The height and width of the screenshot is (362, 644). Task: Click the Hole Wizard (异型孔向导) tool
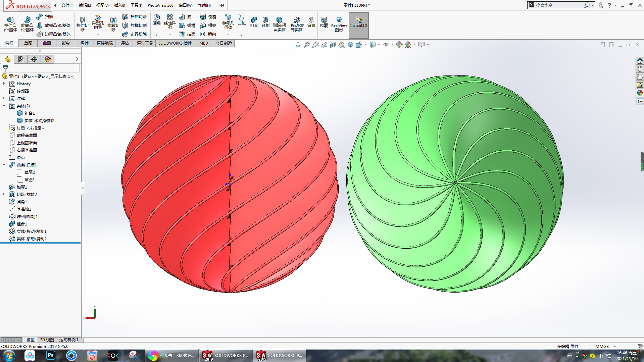coord(98,22)
